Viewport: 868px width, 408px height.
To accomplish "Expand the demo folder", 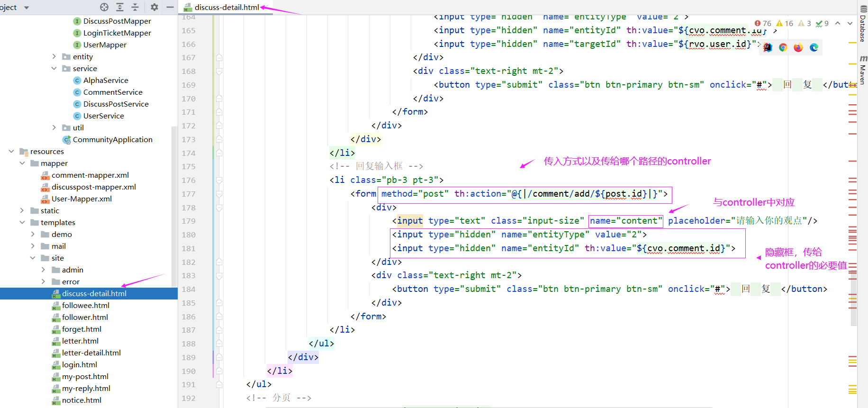I will coord(33,234).
